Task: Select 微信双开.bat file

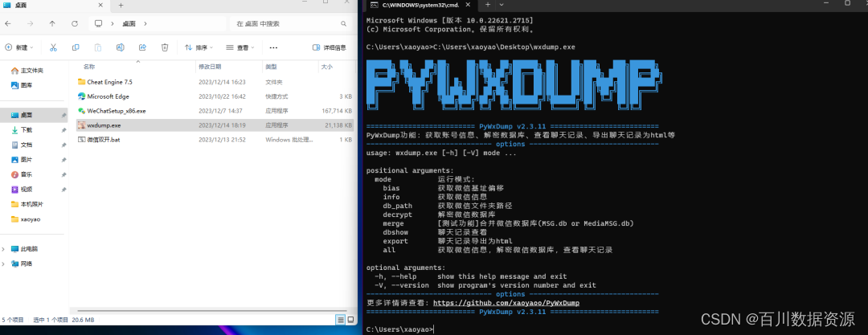Action: pyautogui.click(x=215, y=140)
